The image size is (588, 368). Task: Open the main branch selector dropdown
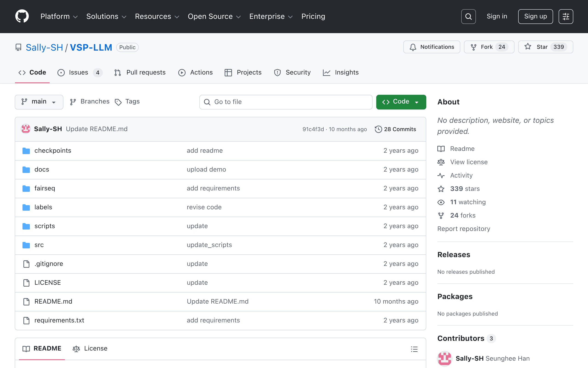point(39,102)
